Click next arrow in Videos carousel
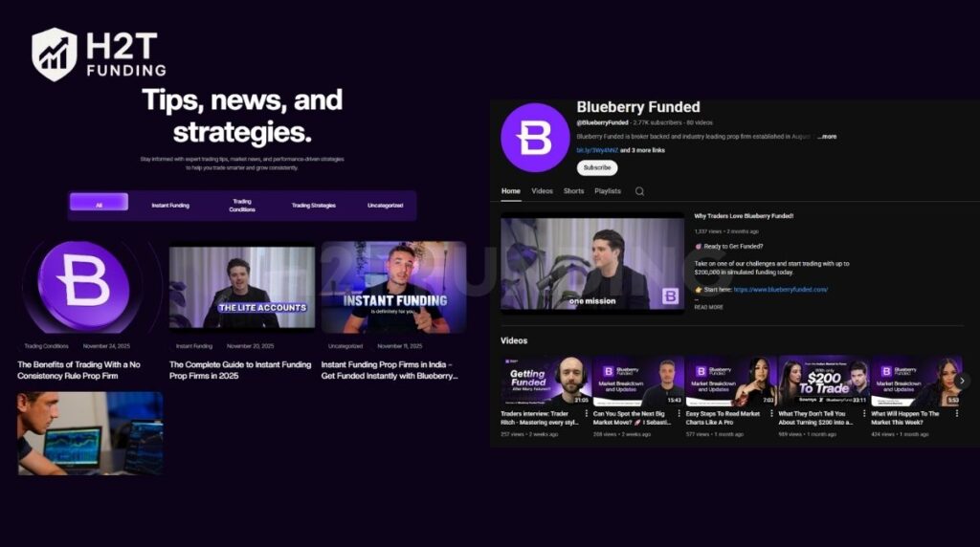 tap(963, 381)
